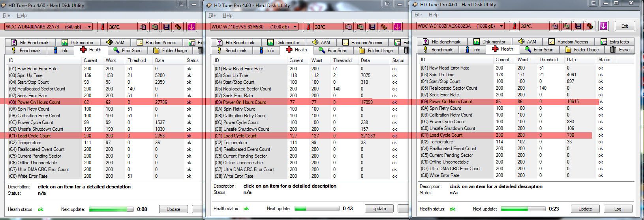This screenshot has height=220, width=644.
Task: Open the Help menu in the leftmost window
Action: click(22, 15)
